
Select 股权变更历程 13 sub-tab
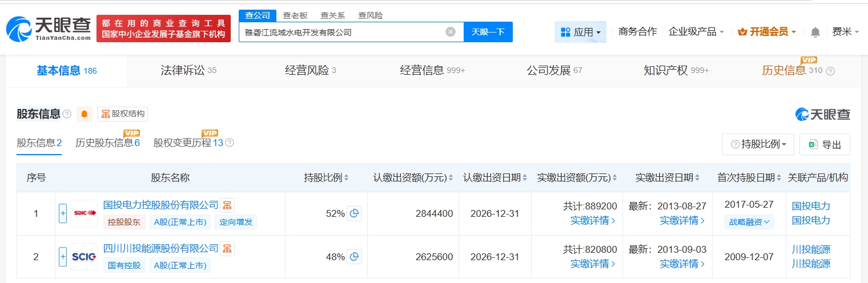(x=188, y=143)
